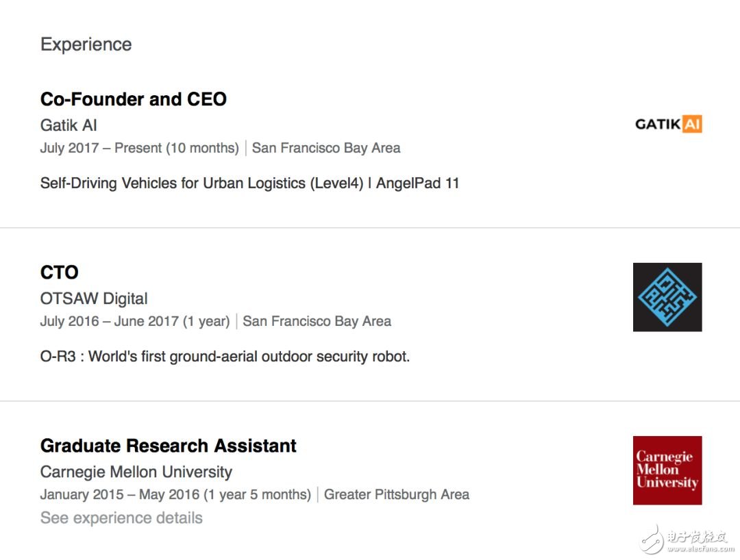Open Carnegie Mellon University company name
Screen dimensions: 740x560
136,472
